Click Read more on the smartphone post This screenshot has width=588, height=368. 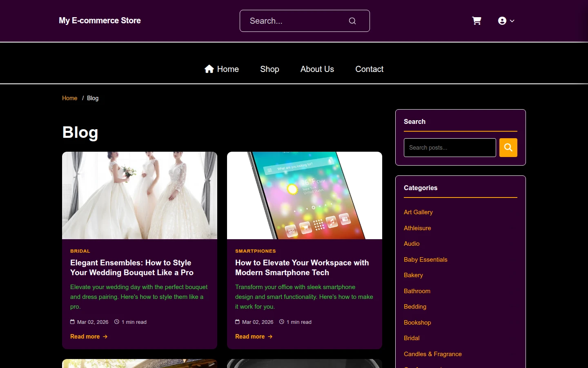click(x=254, y=337)
